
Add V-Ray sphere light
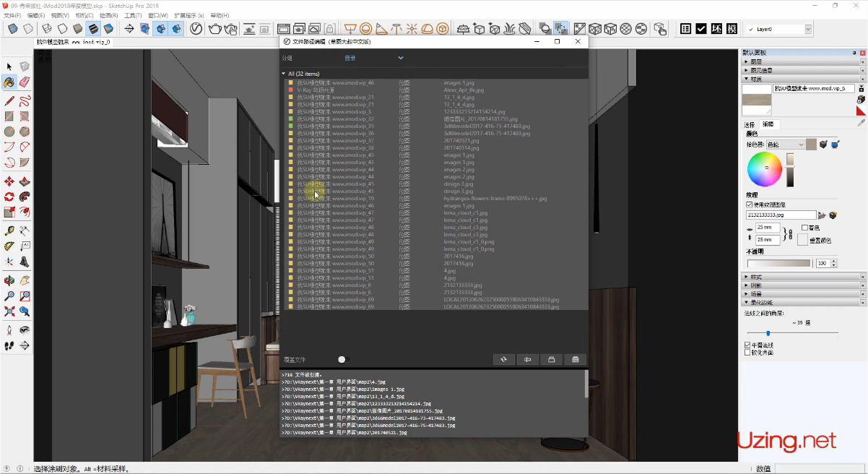(366, 29)
